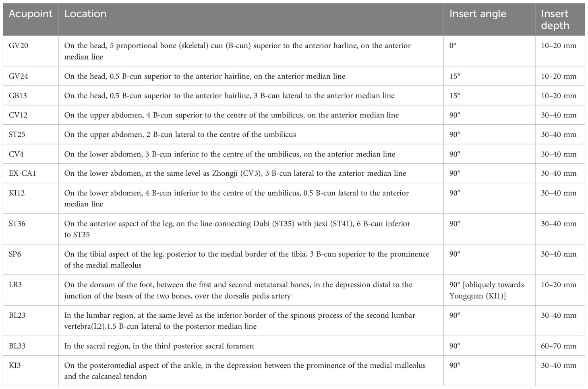Select the GV20 acupoint cell
Image resolution: width=588 pixels, height=389 pixels.
tap(19, 45)
